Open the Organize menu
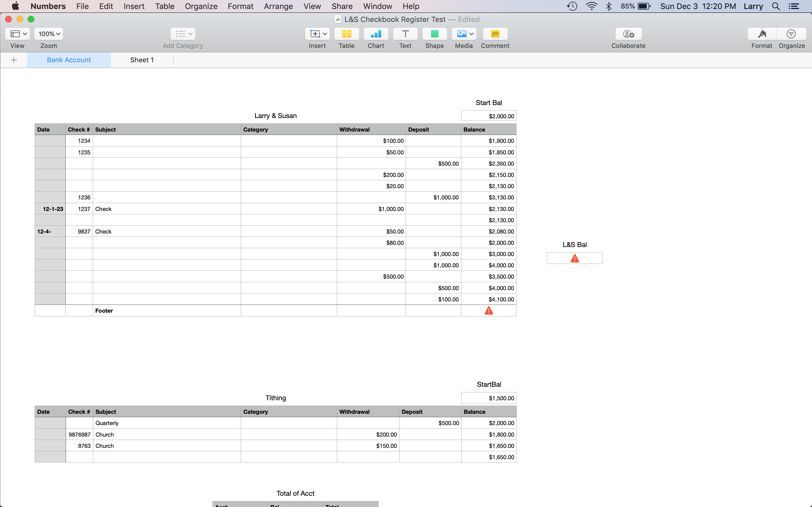 (201, 6)
